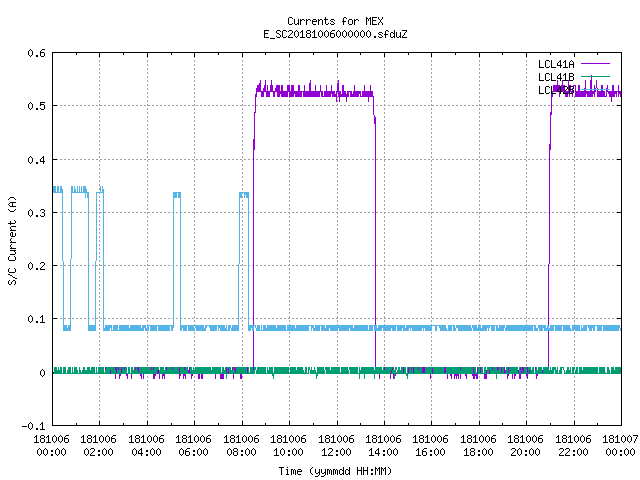
Task: Click the purple LCL41A legend line sample
Action: 595,64
